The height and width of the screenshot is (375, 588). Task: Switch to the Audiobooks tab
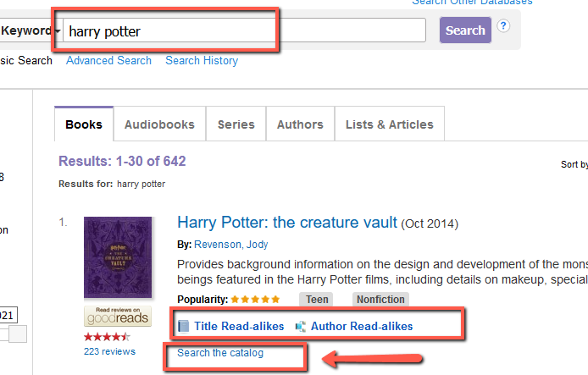pyautogui.click(x=159, y=124)
